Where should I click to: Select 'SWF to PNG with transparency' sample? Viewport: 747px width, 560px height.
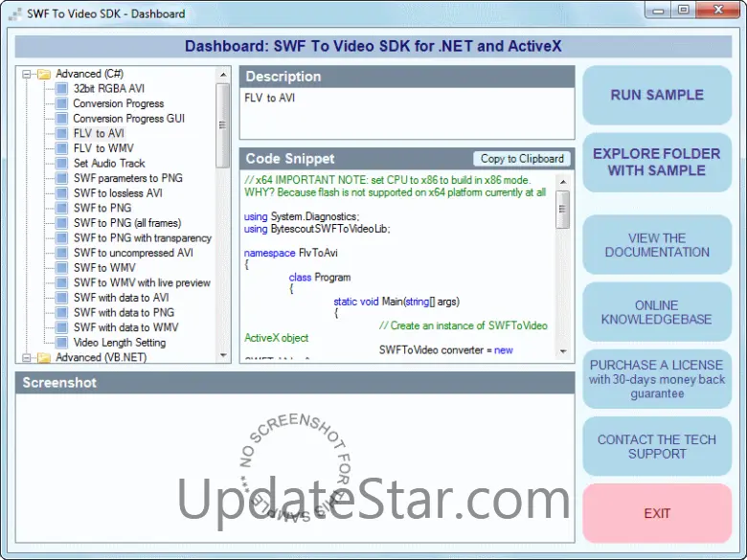point(143,237)
